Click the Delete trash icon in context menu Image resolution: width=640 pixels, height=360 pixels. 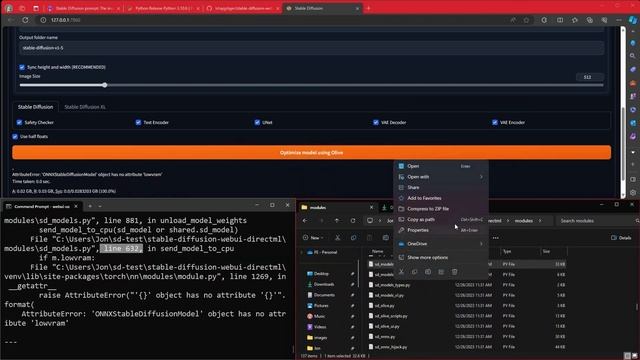(x=454, y=272)
